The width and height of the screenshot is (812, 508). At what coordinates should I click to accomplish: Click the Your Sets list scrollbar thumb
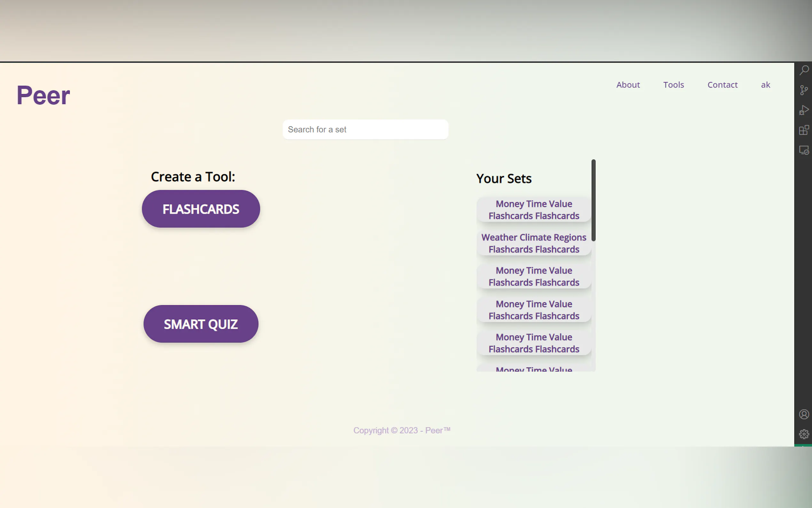593,200
